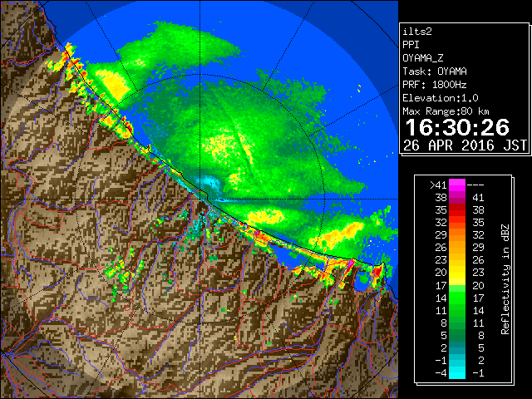Click the 'Task: OYAMA' text

click(x=435, y=71)
